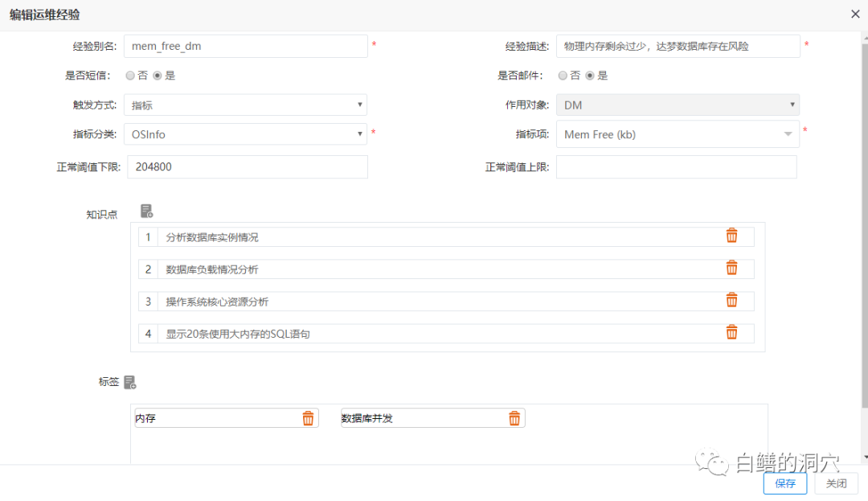
Task: Open the 触发方式 dropdown
Action: tap(245, 105)
